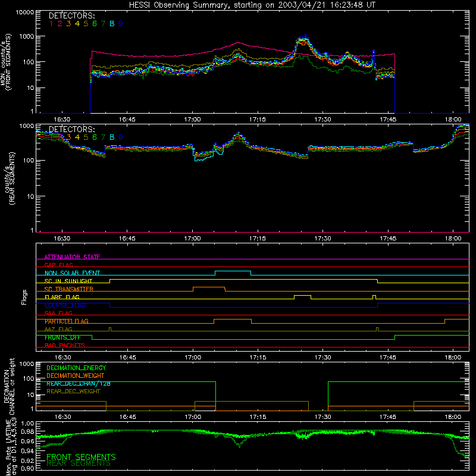Viewport: 476px width, 476px height.
Task: Click the FLARE_FLAG label
Action: pos(62,297)
